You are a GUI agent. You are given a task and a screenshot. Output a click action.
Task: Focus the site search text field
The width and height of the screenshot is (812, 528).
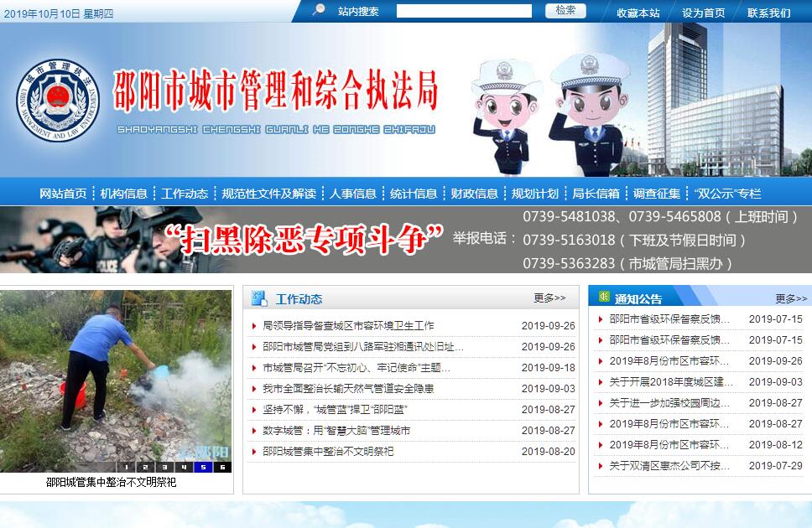(464, 11)
